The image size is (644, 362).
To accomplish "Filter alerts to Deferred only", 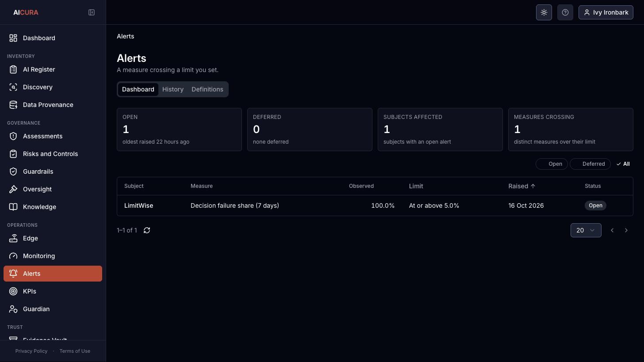I will 590,164.
